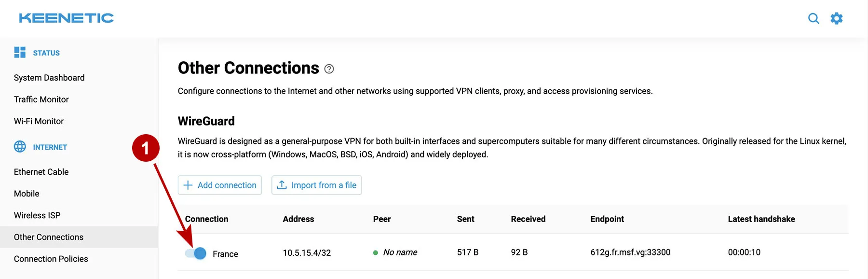Open the Wireless ISP section
The width and height of the screenshot is (868, 279).
[37, 215]
